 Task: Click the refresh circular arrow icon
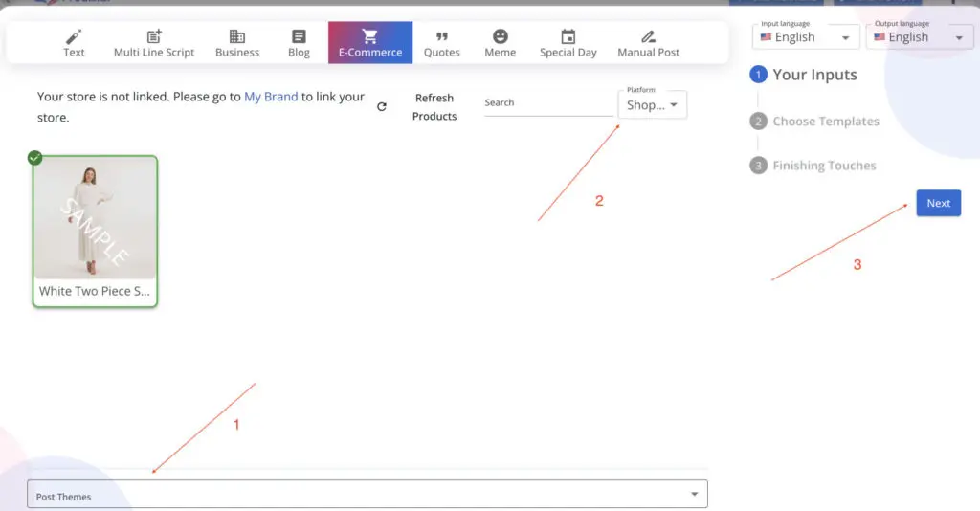coord(382,107)
